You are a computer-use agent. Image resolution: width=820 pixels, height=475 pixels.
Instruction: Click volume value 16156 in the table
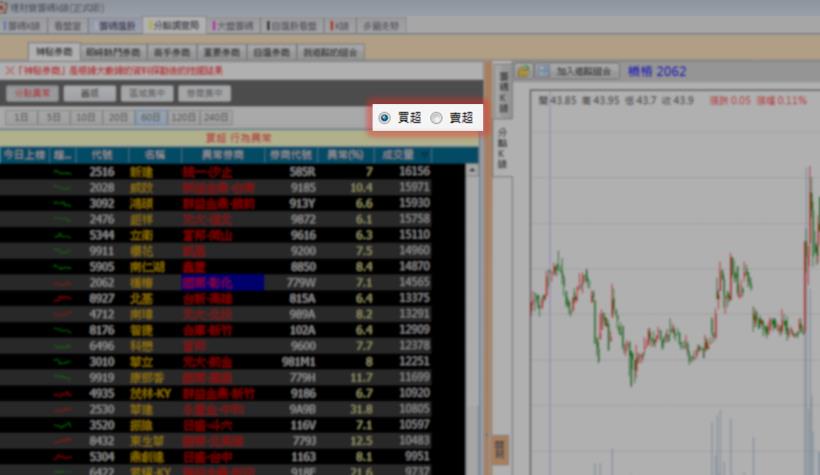pyautogui.click(x=414, y=172)
